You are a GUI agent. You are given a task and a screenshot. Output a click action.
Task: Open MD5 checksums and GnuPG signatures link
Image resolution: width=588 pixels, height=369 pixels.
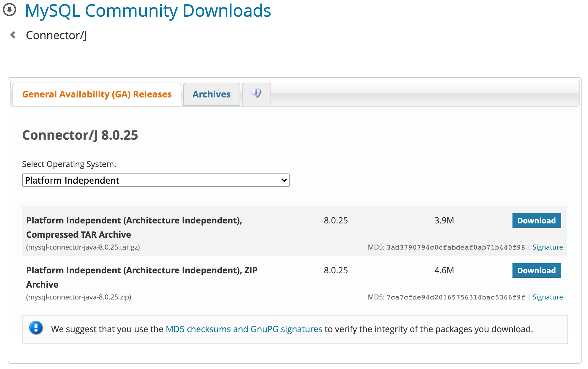pos(244,329)
